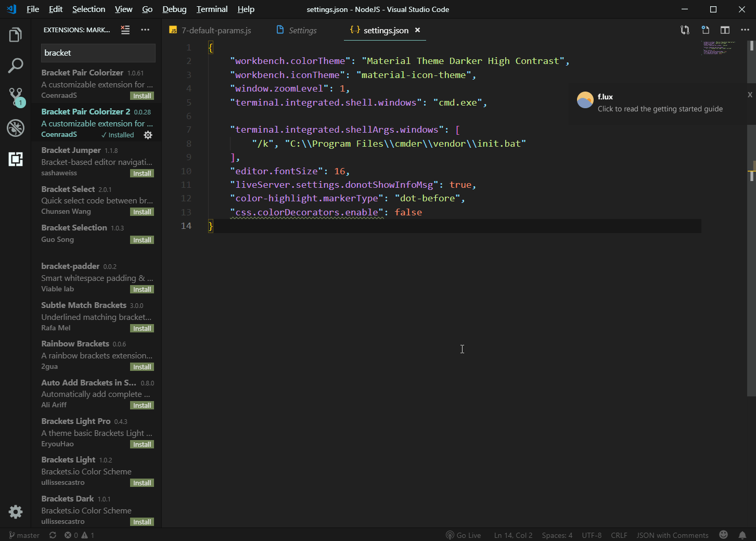
Task: Open the Terminal menu
Action: coord(212,9)
